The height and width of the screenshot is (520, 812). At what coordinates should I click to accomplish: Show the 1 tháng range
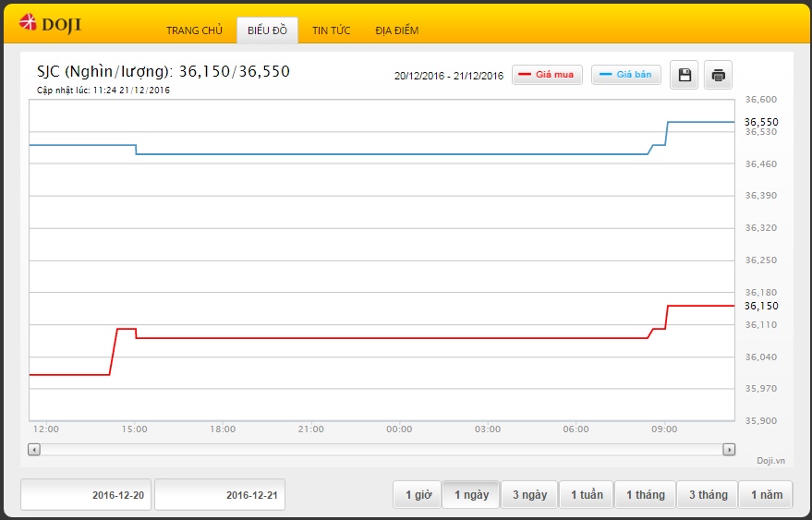coord(645,495)
